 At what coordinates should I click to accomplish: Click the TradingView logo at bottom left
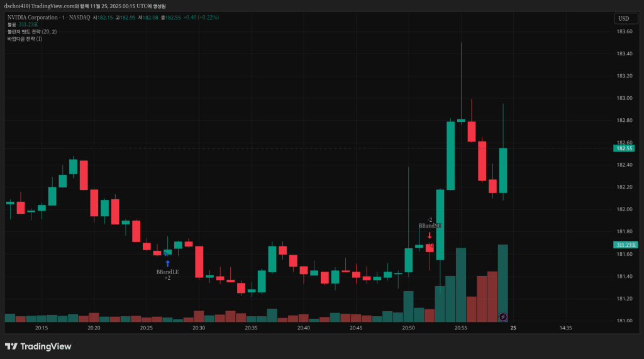click(x=38, y=346)
